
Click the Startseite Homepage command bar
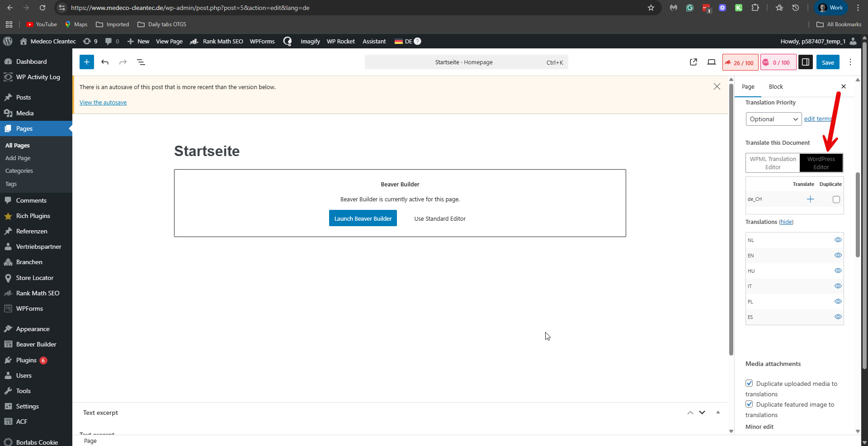(x=466, y=62)
